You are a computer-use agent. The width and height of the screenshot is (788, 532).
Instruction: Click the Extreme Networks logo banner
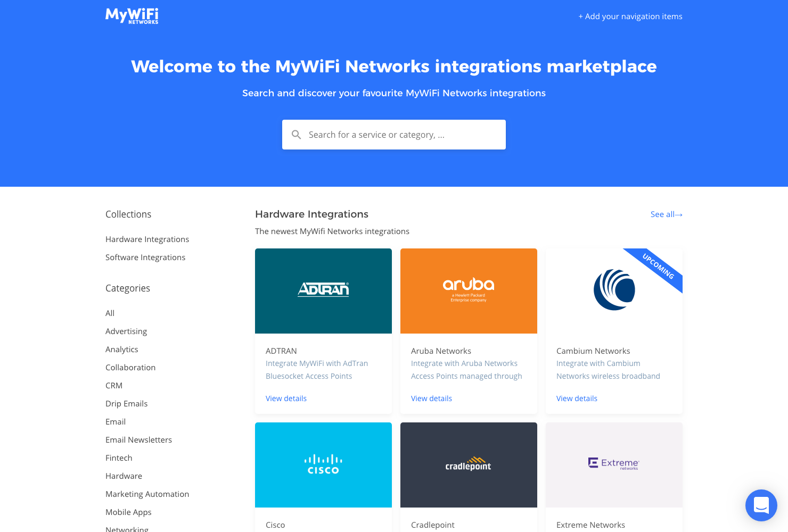click(614, 465)
